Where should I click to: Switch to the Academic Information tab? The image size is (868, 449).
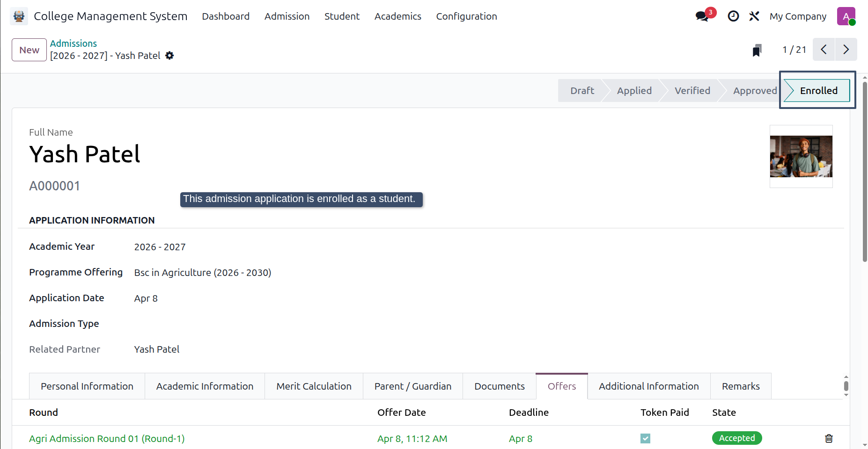pos(205,386)
